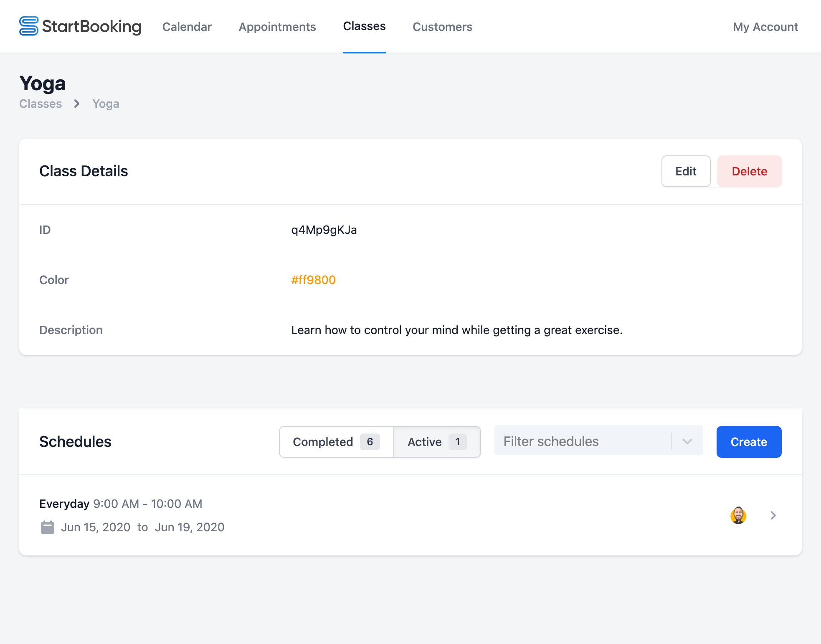
Task: Click the class description text
Action: coord(457,330)
